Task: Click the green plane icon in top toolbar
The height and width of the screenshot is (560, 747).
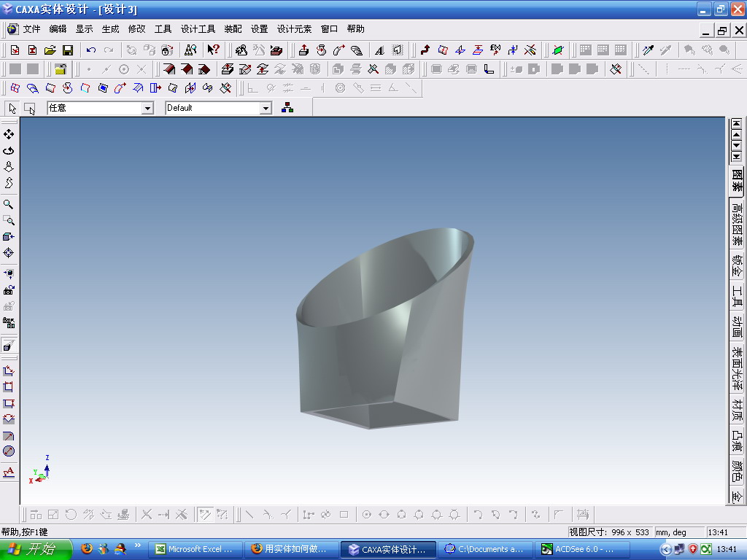Action: [558, 50]
